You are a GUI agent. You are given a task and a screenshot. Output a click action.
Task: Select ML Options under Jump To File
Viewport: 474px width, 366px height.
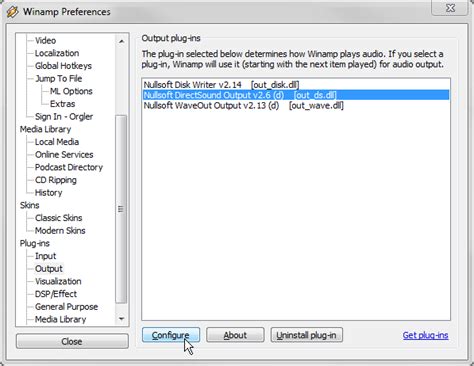coord(71,91)
